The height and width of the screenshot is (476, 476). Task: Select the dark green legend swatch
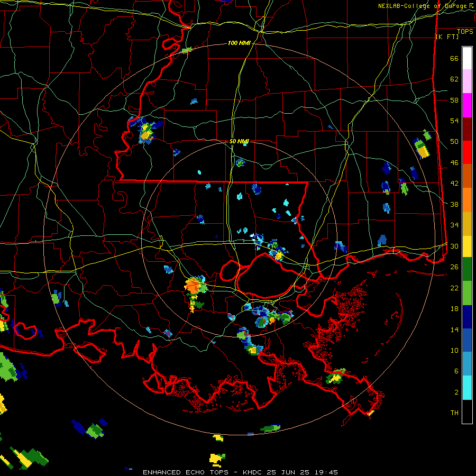[x=467, y=269]
